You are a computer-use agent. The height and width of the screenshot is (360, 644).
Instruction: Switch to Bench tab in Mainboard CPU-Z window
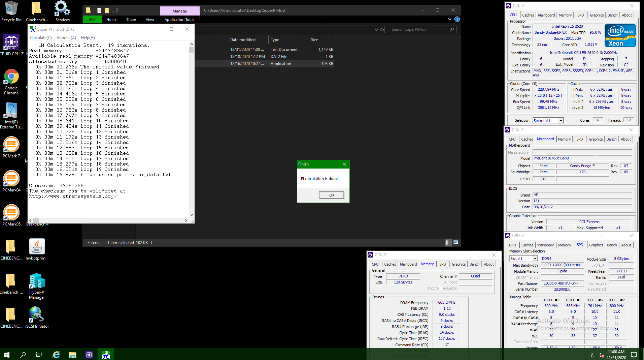(x=611, y=139)
